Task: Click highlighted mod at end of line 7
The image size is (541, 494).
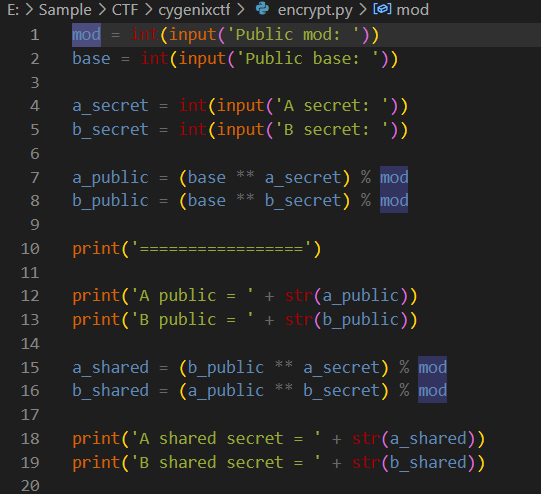Action: (394, 178)
